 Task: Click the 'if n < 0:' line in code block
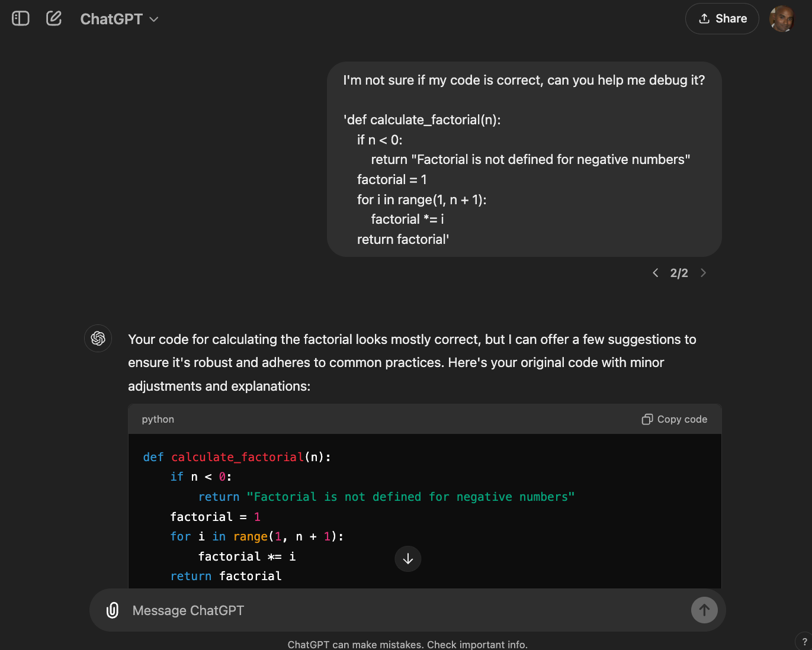pyautogui.click(x=201, y=477)
